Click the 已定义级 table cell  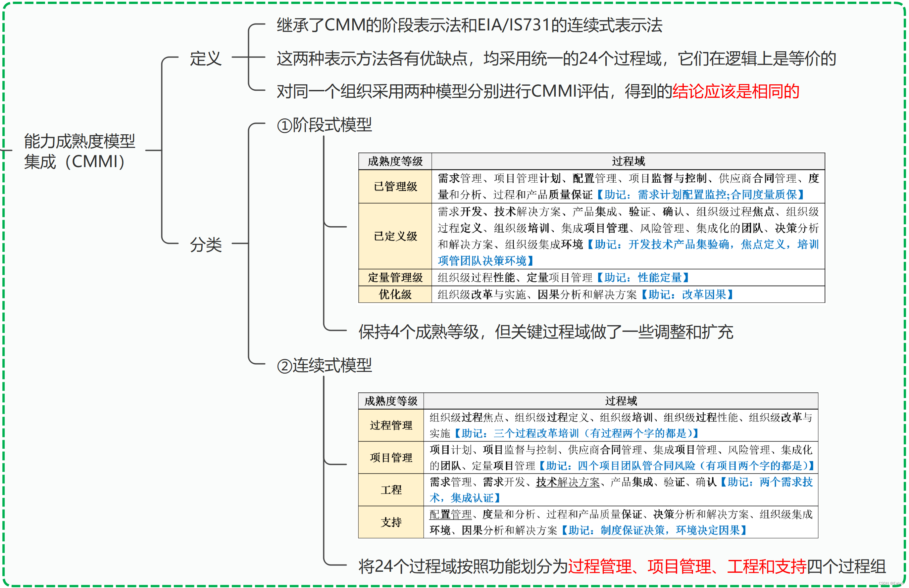[395, 236]
